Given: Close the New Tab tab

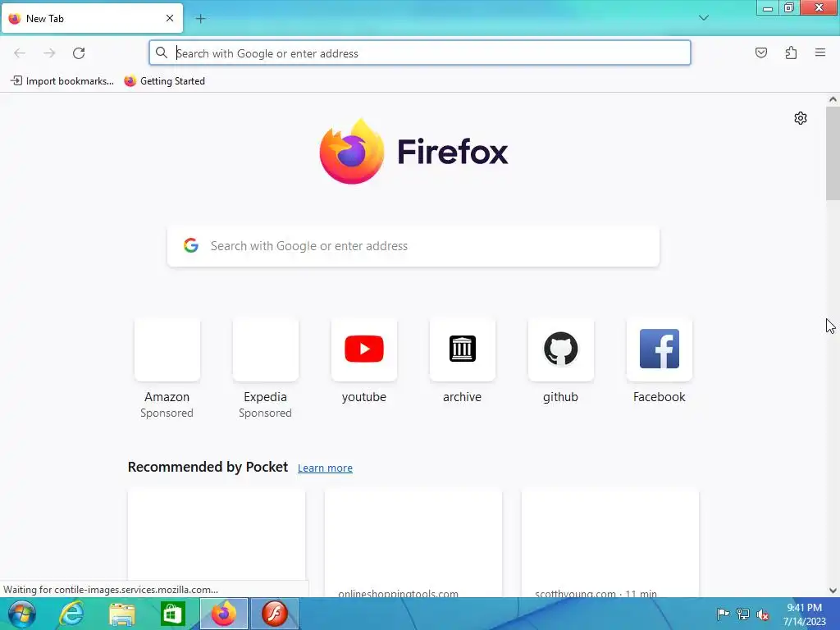Looking at the screenshot, I should (170, 18).
